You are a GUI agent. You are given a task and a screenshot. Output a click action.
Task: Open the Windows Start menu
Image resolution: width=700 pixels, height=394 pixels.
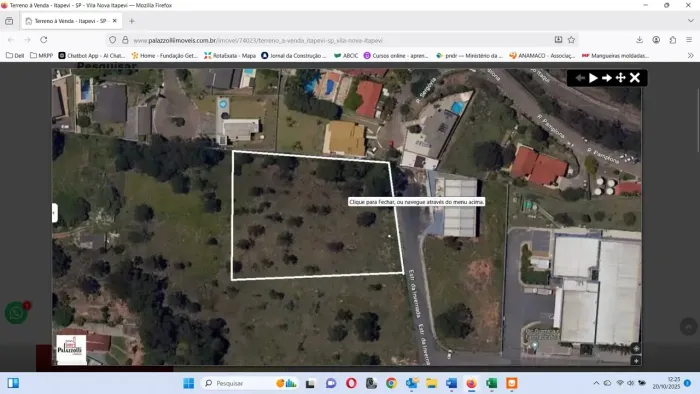(189, 383)
